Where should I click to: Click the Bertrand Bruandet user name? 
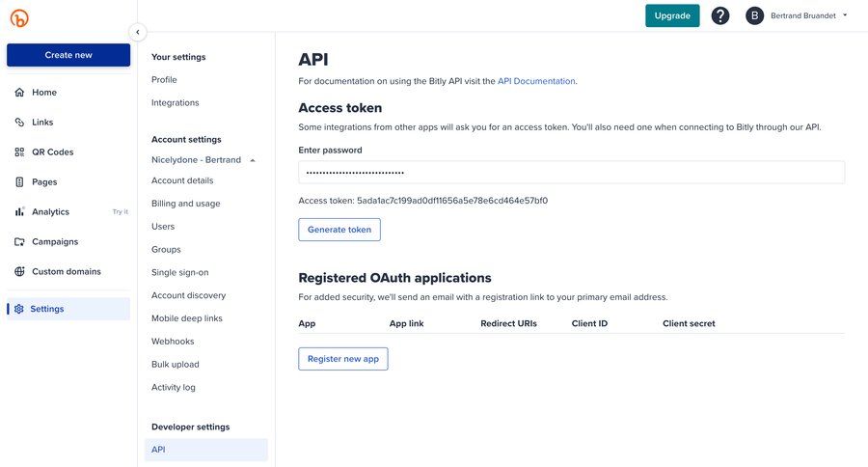[x=803, y=15]
